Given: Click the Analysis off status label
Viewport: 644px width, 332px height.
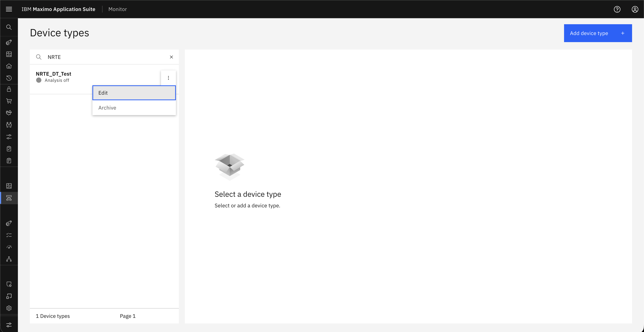Looking at the screenshot, I should pyautogui.click(x=57, y=80).
